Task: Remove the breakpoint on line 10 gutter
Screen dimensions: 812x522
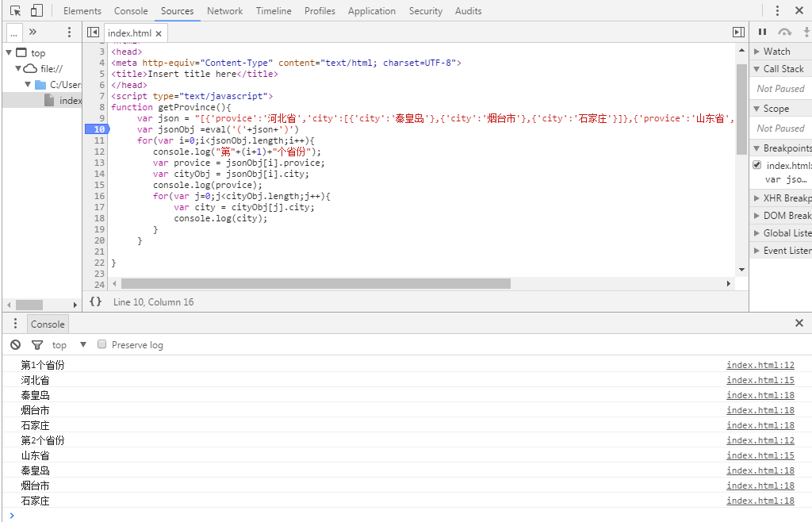Action: [97, 129]
